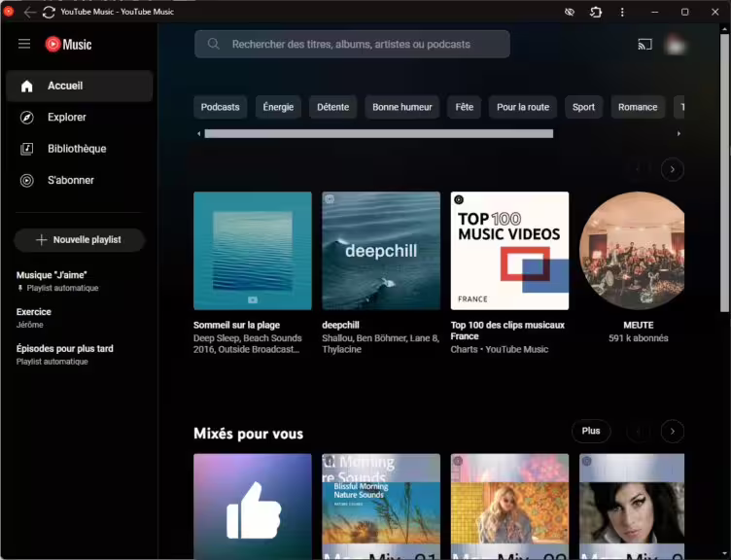This screenshot has height=560, width=731.
Task: Open S'abonner section
Action: click(80, 180)
